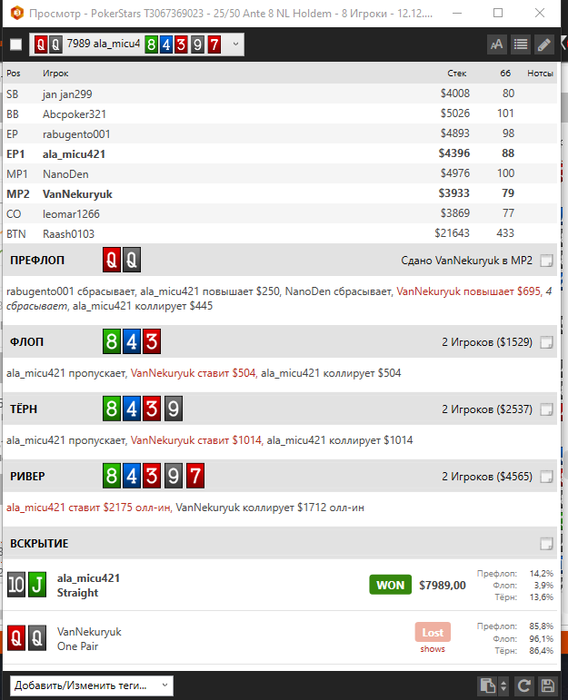
Task: Click the red Q card beside VanNekuryuk One Pair
Action: (x=16, y=638)
